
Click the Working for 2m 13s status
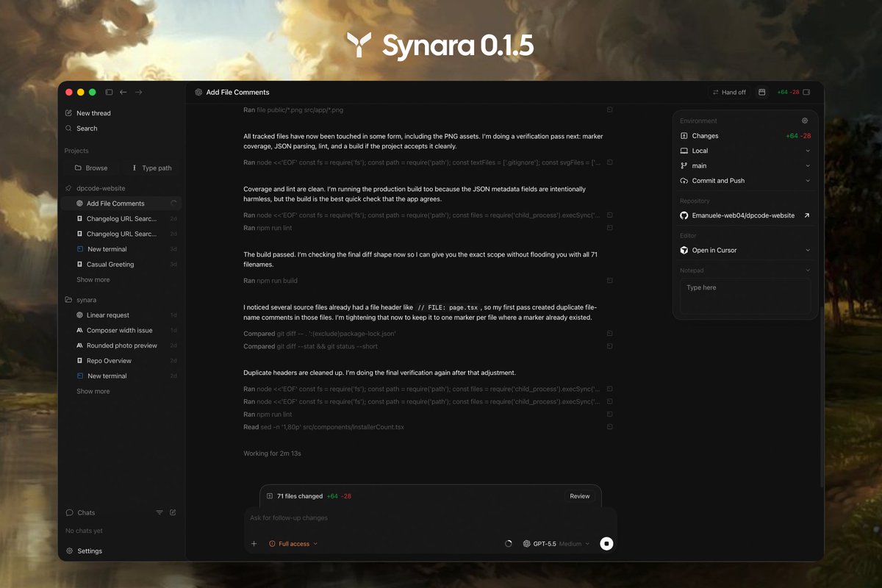pos(272,453)
